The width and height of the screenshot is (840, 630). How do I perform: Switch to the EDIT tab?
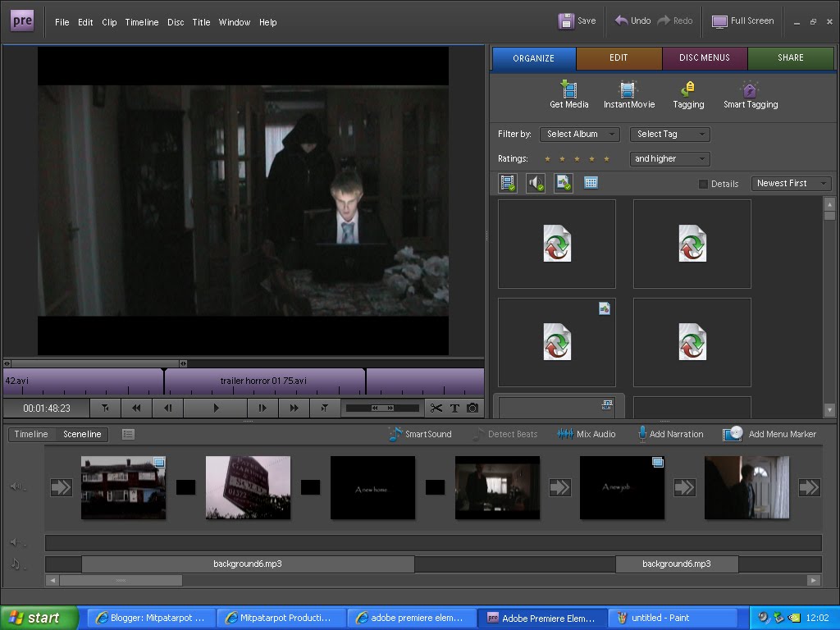(x=619, y=58)
